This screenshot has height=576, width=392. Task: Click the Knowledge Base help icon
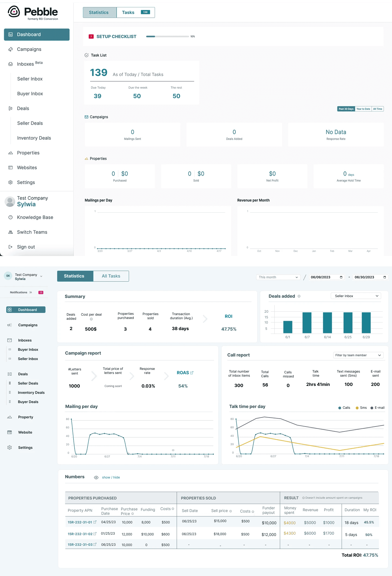[11, 217]
